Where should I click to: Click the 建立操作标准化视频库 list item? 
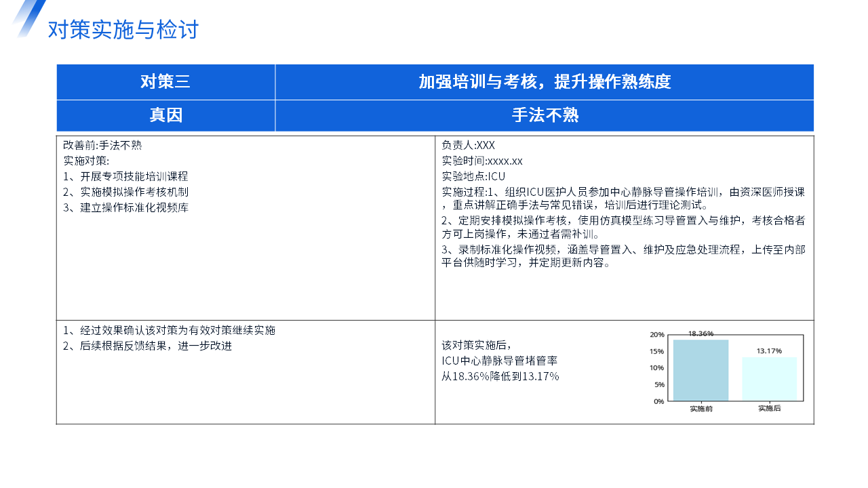(125, 207)
